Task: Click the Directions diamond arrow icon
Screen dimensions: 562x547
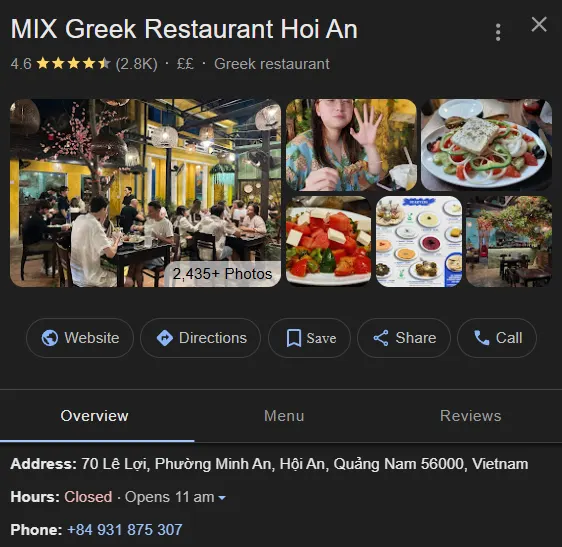Action: point(165,338)
